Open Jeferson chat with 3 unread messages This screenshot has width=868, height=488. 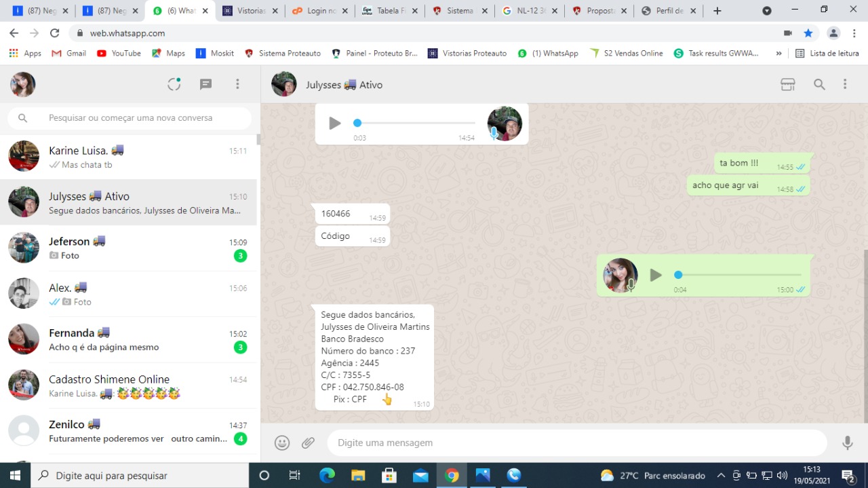(129, 248)
